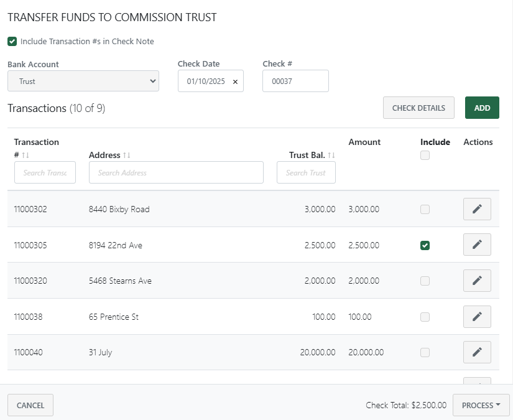Viewport: 513px width, 420px height.
Task: Uncheck Include for transaction 11000305
Action: 425,245
